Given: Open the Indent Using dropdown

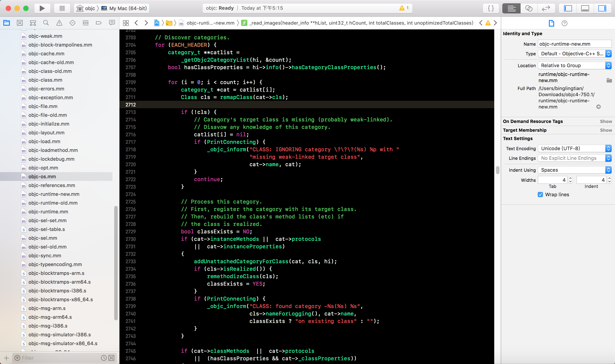Looking at the screenshot, I should (574, 170).
